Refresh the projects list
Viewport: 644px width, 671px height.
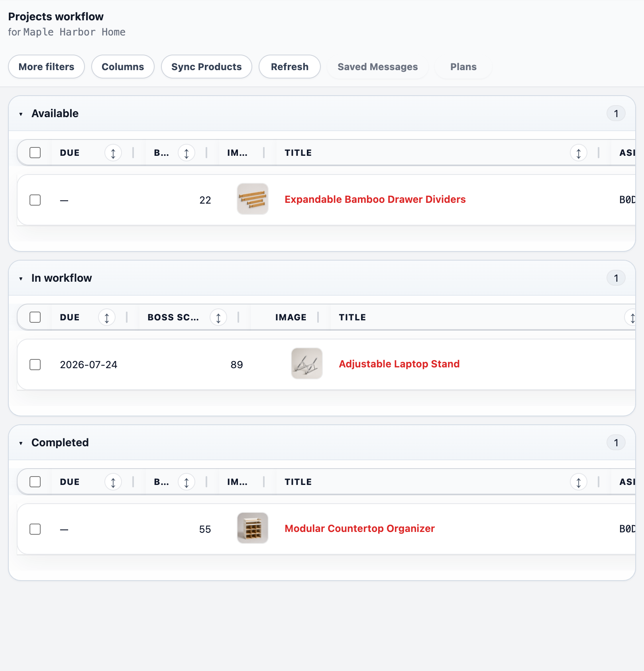click(x=290, y=67)
